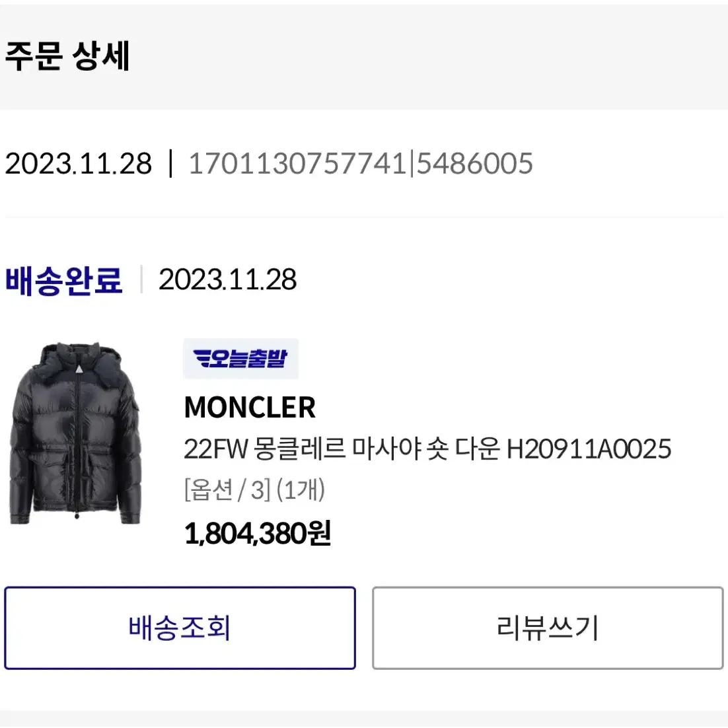The image size is (728, 728).
Task: Click the option text [옵션 / 3]
Action: tap(227, 490)
